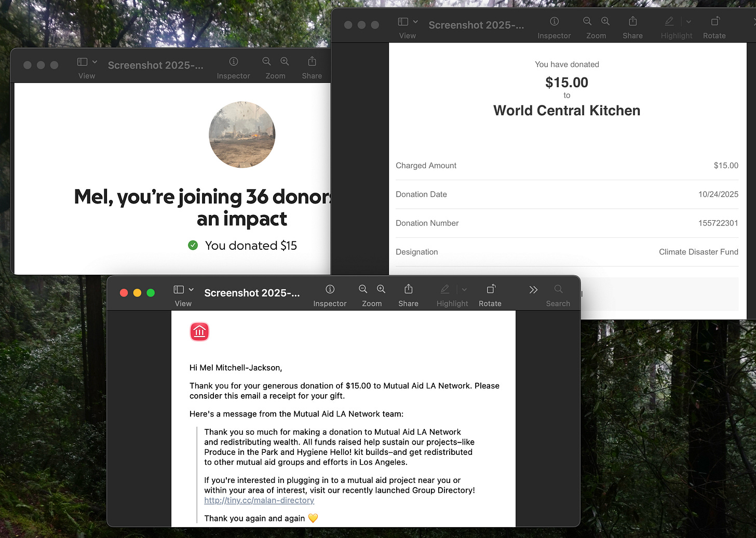
Task: Minimize the Mutual Aid receipt window
Action: click(x=137, y=293)
